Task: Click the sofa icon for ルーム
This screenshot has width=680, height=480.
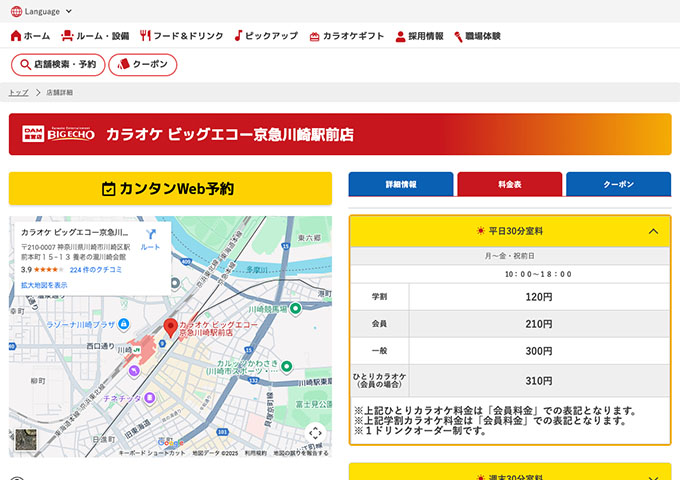Action: click(x=67, y=36)
